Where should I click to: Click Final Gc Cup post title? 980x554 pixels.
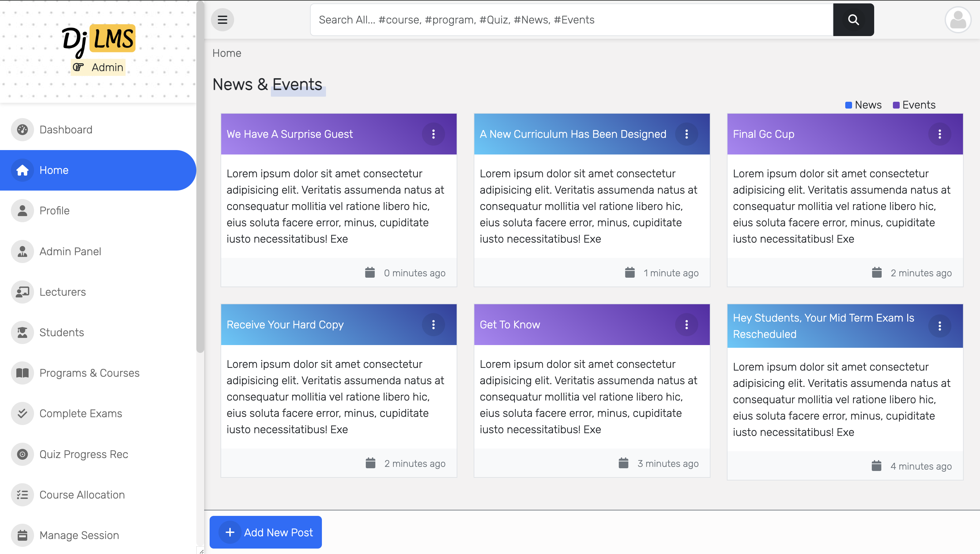(x=764, y=134)
